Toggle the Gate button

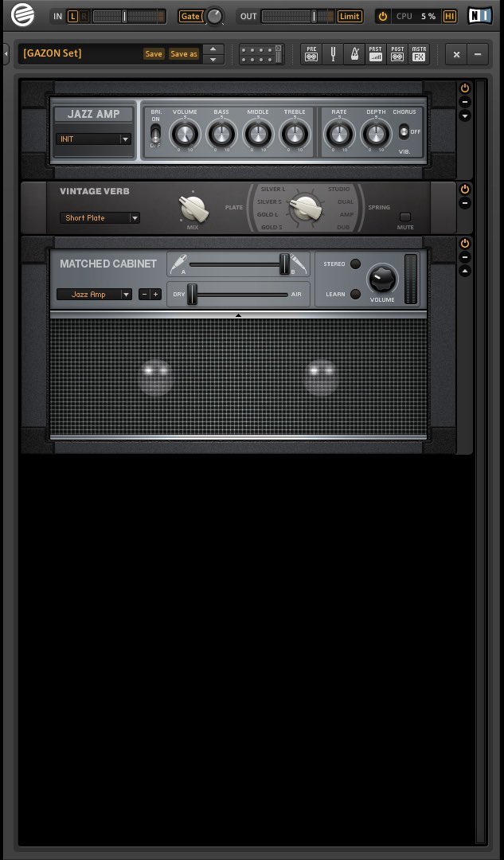click(x=190, y=17)
